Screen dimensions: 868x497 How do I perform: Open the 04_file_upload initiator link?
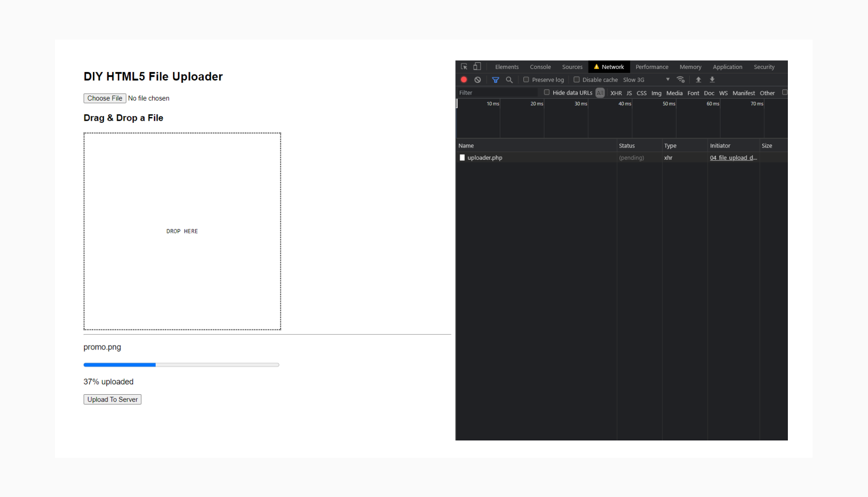733,158
